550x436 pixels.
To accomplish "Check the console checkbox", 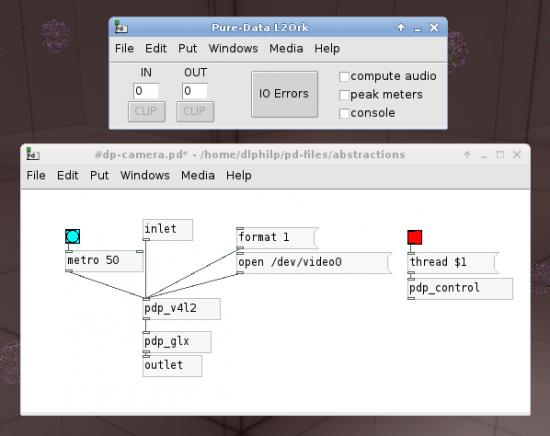I will [344, 113].
